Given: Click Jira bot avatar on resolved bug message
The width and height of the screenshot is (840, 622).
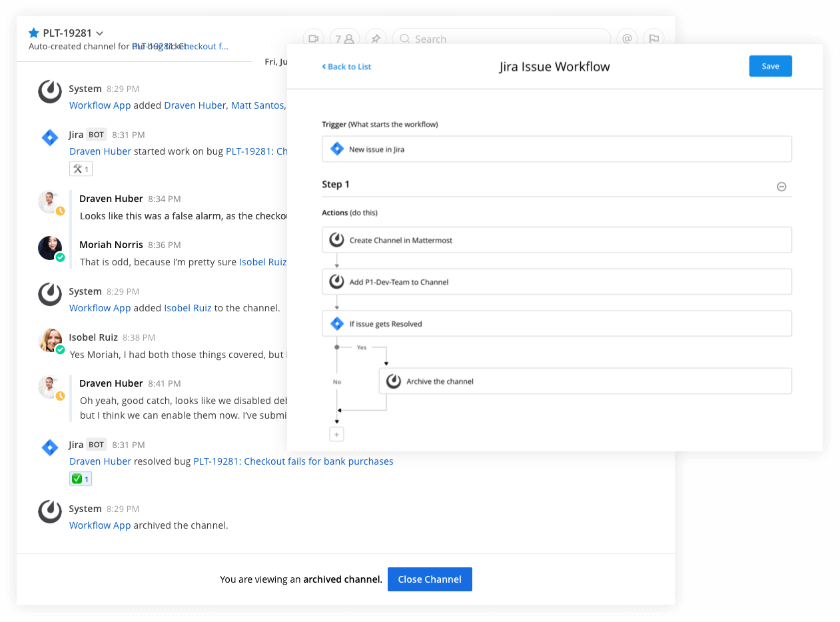Looking at the screenshot, I should [50, 447].
